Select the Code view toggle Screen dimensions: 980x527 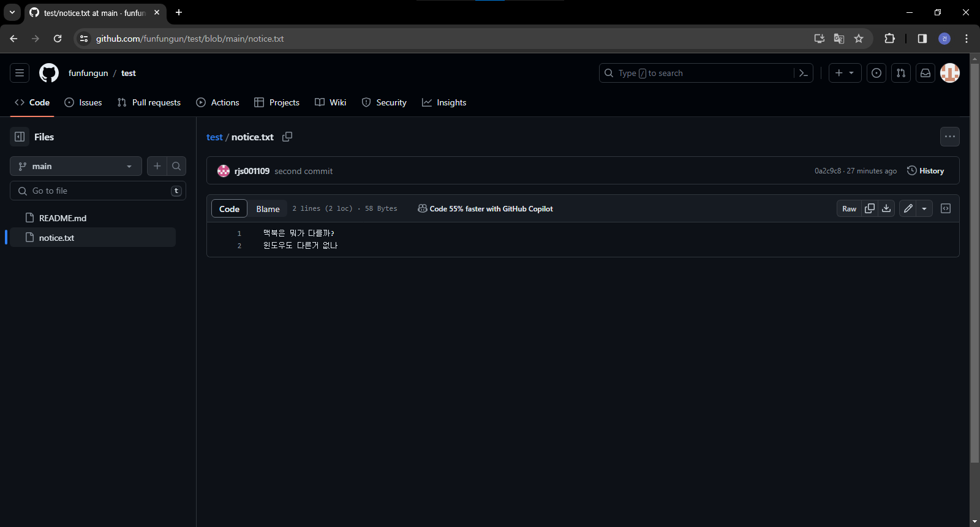[229, 208]
